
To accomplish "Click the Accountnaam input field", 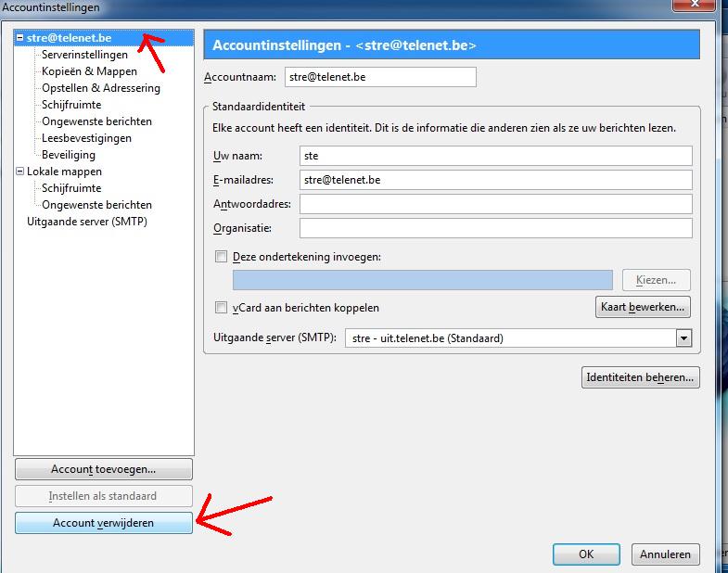I will click(x=380, y=77).
